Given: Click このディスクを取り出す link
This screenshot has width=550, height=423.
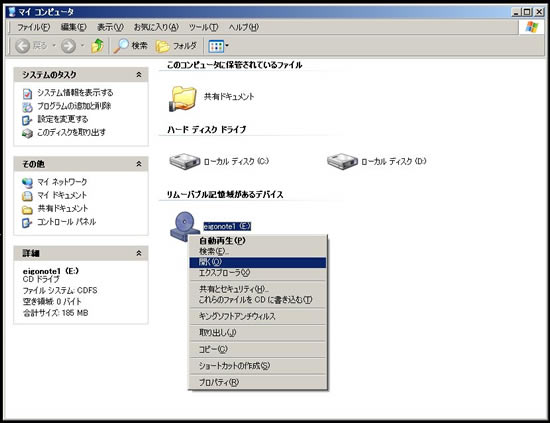Looking at the screenshot, I should coord(71,133).
